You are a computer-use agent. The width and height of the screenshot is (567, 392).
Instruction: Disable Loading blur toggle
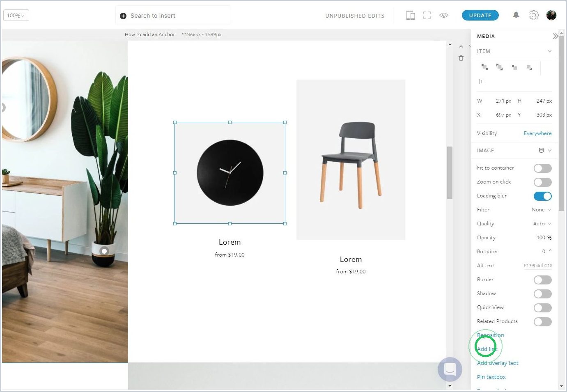pos(542,196)
